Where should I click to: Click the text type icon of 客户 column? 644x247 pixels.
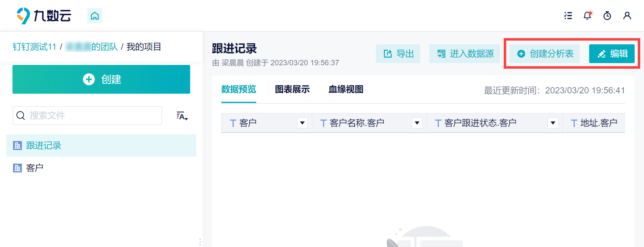[233, 123]
